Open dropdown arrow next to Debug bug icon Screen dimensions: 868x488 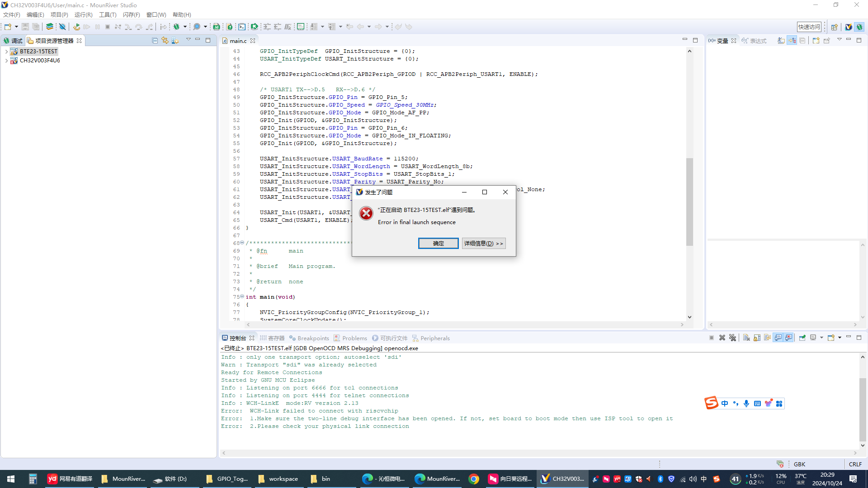click(185, 27)
